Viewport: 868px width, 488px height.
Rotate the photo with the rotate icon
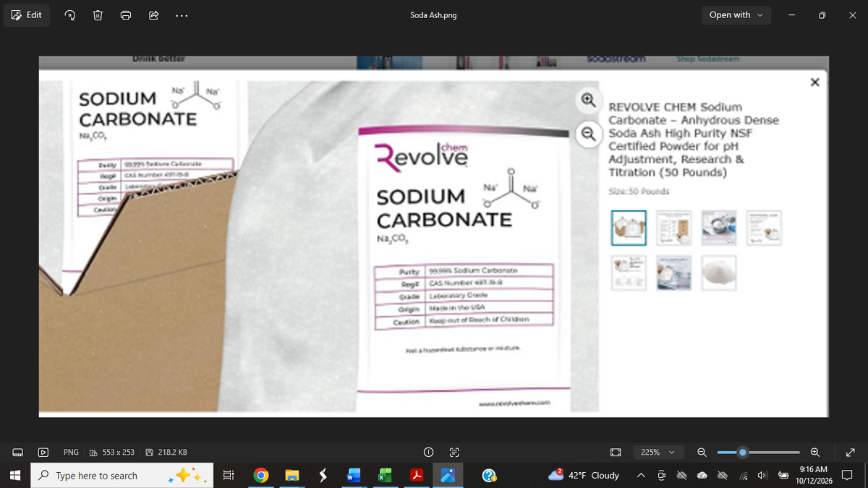[71, 15]
